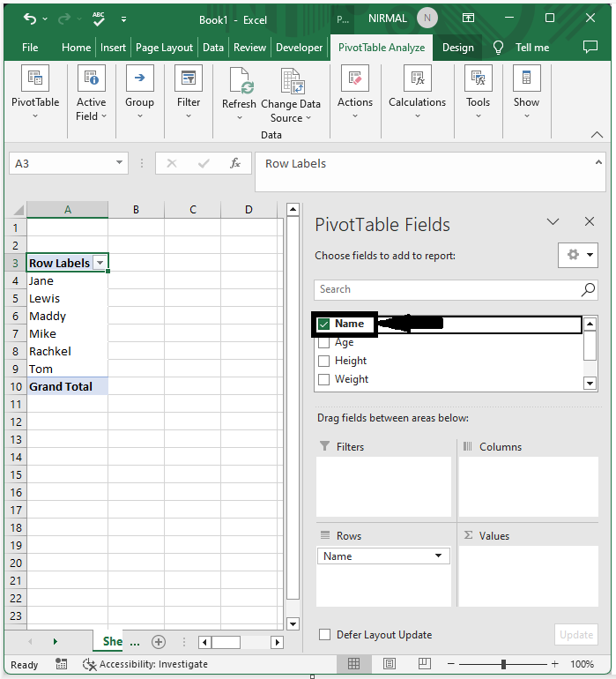Open the Name field dropdown in Rows
Image resolution: width=616 pixels, height=679 pixels.
pos(439,556)
